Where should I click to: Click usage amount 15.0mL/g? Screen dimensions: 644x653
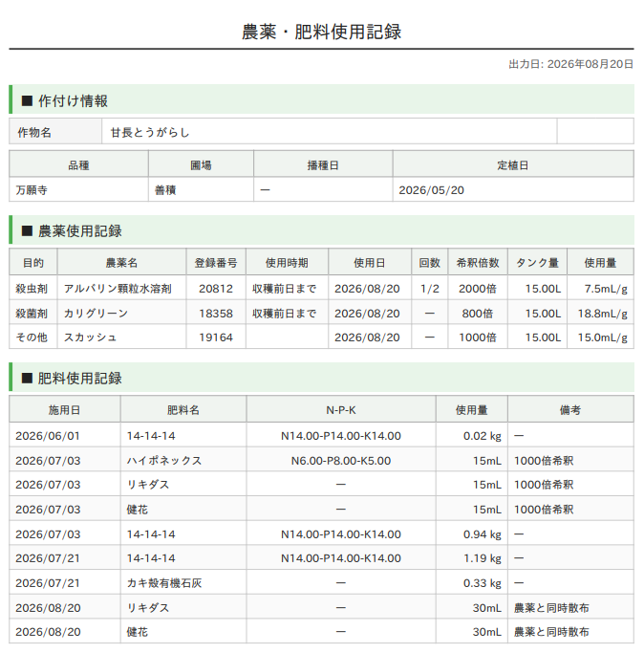tap(602, 337)
